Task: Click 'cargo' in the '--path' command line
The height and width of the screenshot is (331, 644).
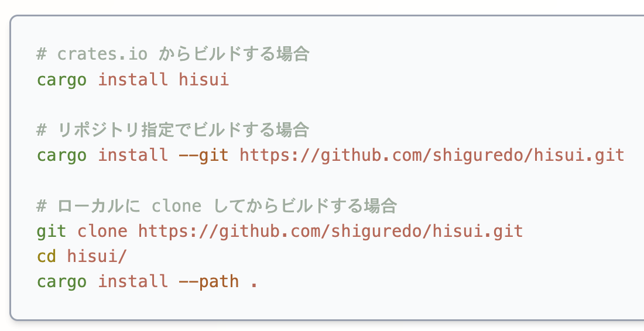Action: (61, 281)
